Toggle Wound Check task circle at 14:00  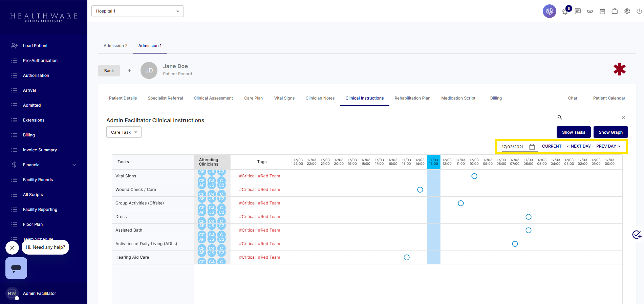[420, 190]
